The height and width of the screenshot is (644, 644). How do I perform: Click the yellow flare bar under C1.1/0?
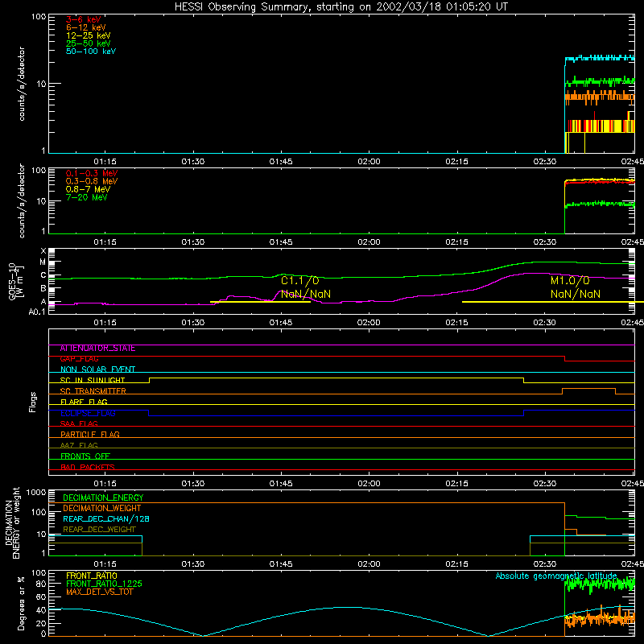click(260, 303)
